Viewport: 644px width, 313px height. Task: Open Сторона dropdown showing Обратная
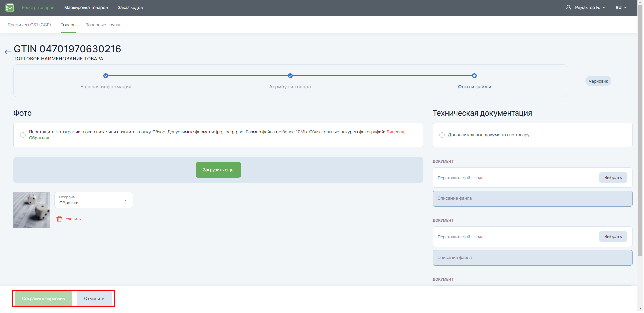click(94, 200)
